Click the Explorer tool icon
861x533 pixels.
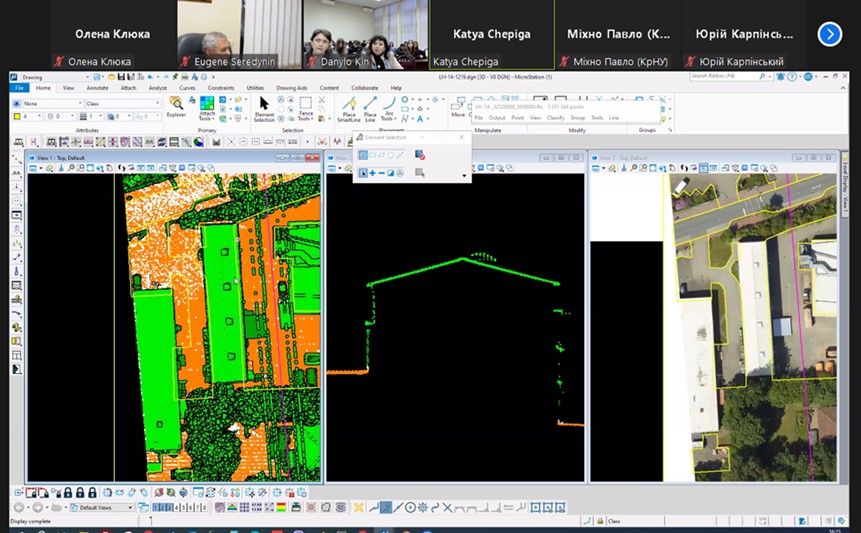[176, 106]
